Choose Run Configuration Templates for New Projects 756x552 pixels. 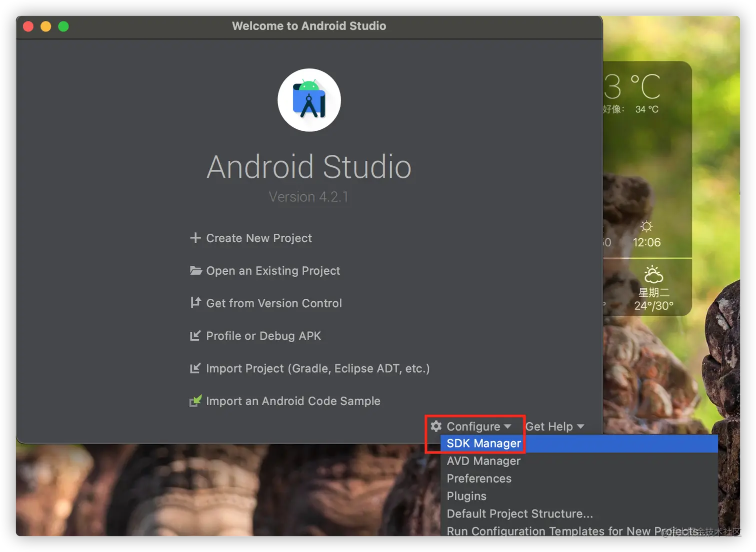(579, 530)
